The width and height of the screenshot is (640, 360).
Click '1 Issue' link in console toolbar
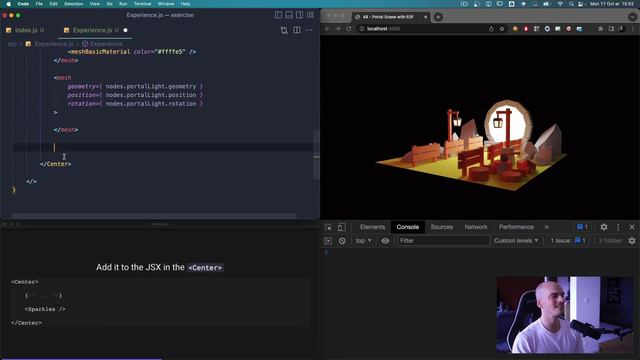pyautogui.click(x=568, y=241)
